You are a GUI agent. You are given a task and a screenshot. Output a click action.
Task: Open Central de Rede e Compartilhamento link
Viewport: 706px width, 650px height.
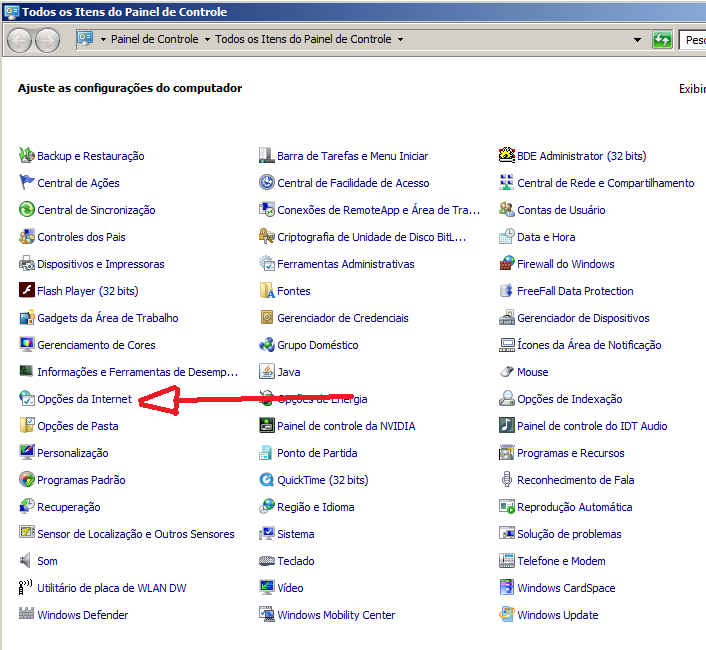[606, 183]
